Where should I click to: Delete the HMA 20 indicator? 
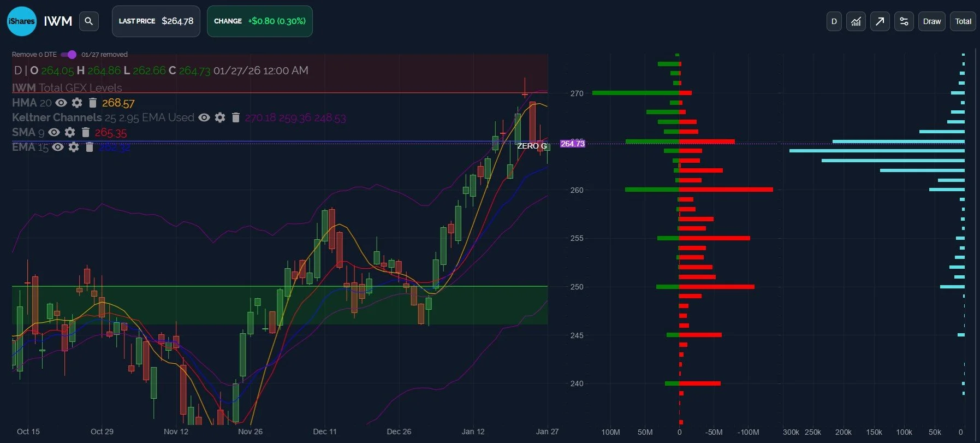click(x=93, y=103)
